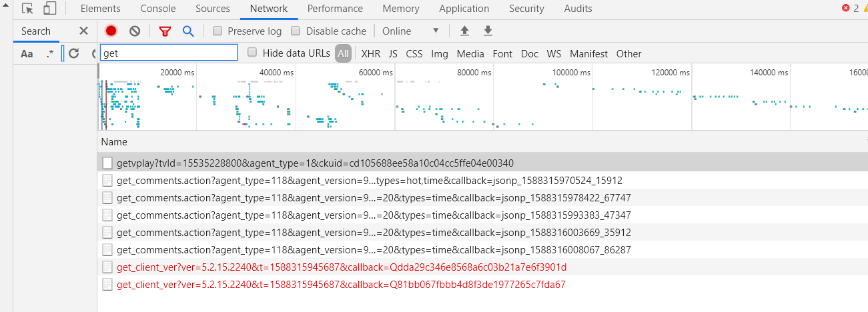
Task: Click the 20000 ms timeline overview marker
Action: click(176, 72)
